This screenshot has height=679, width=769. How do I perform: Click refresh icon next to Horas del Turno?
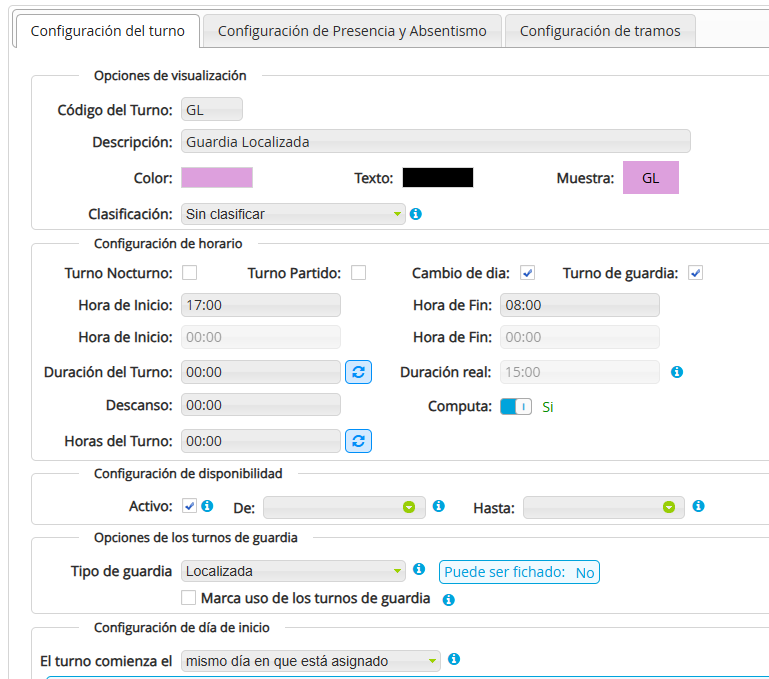pyautogui.click(x=359, y=441)
